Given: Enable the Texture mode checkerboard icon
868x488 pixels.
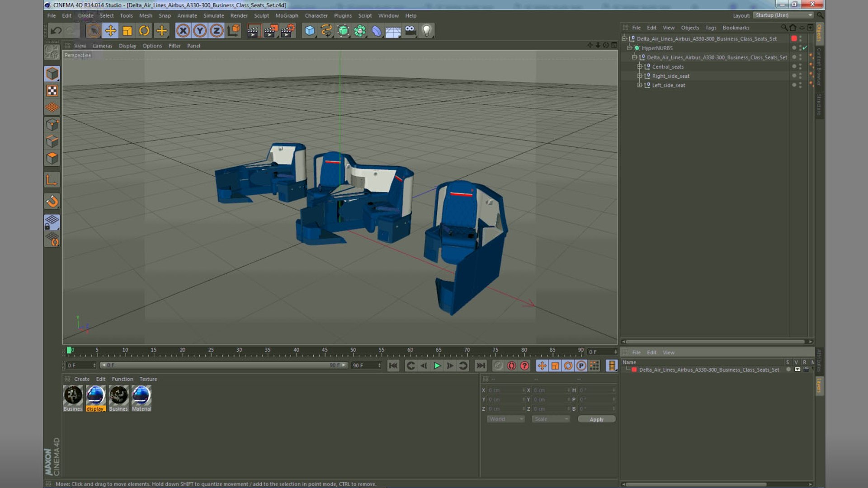Looking at the screenshot, I should click(52, 91).
